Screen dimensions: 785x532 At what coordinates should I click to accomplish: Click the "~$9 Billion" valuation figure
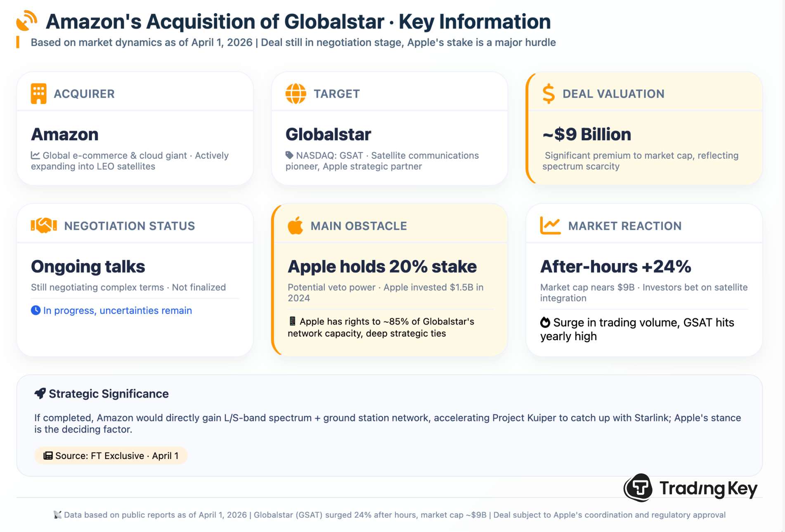tap(586, 134)
